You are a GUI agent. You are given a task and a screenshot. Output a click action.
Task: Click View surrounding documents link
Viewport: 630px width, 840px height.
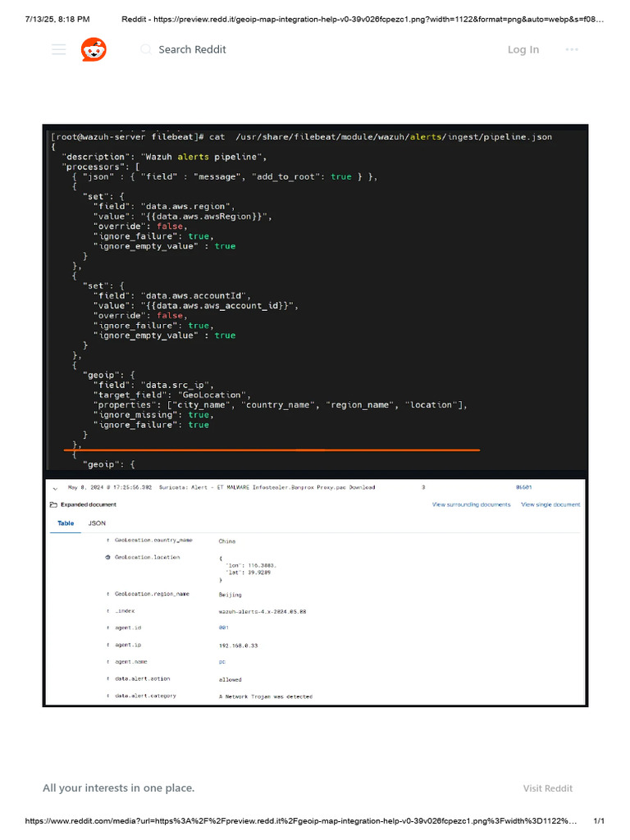coord(472,504)
